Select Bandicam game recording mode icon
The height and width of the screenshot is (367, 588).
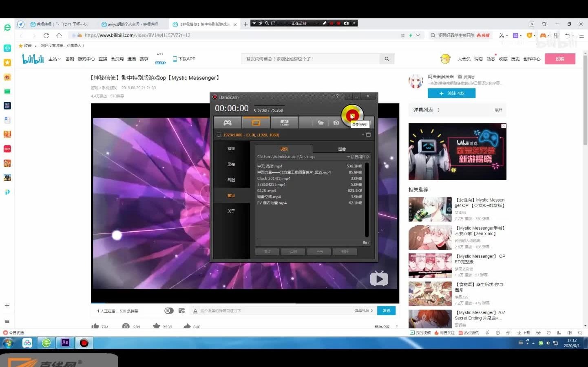228,123
